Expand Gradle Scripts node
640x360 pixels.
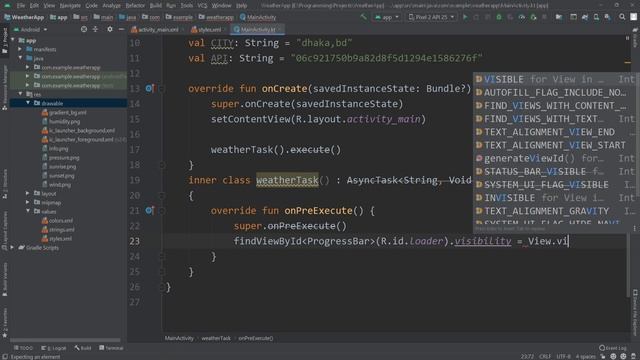coord(13,248)
